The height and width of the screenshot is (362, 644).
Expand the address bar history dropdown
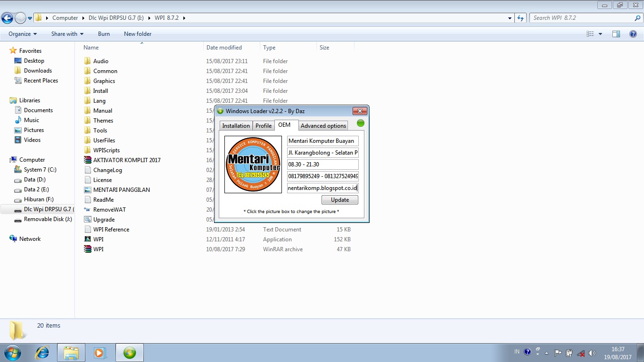click(510, 18)
